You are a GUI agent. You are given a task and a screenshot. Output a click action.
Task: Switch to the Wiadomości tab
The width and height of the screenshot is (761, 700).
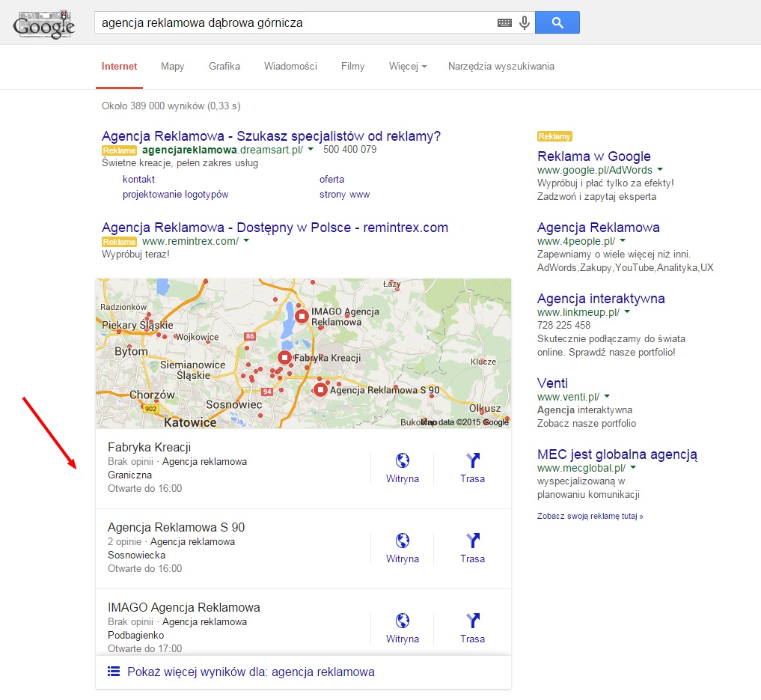pos(290,67)
